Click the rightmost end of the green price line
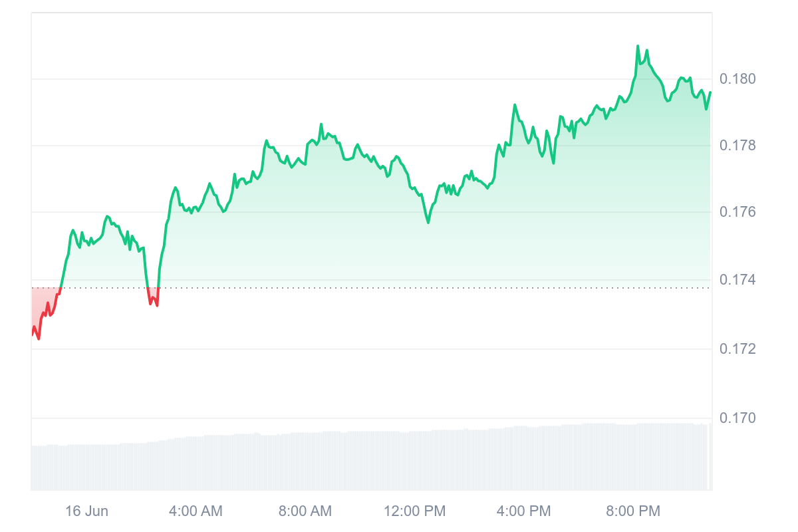The height and width of the screenshot is (532, 798). 710,92
